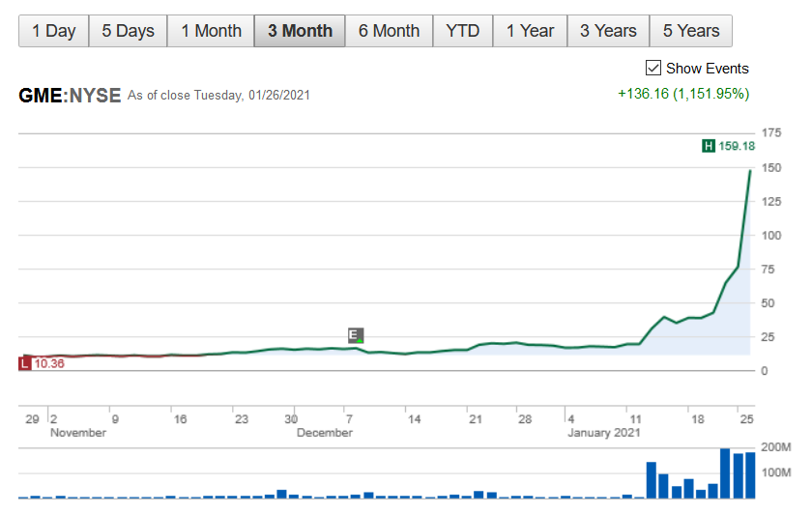Image resolution: width=812 pixels, height=514 pixels.
Task: Click the +136.16 (1,151.95%) change value
Action: [683, 94]
